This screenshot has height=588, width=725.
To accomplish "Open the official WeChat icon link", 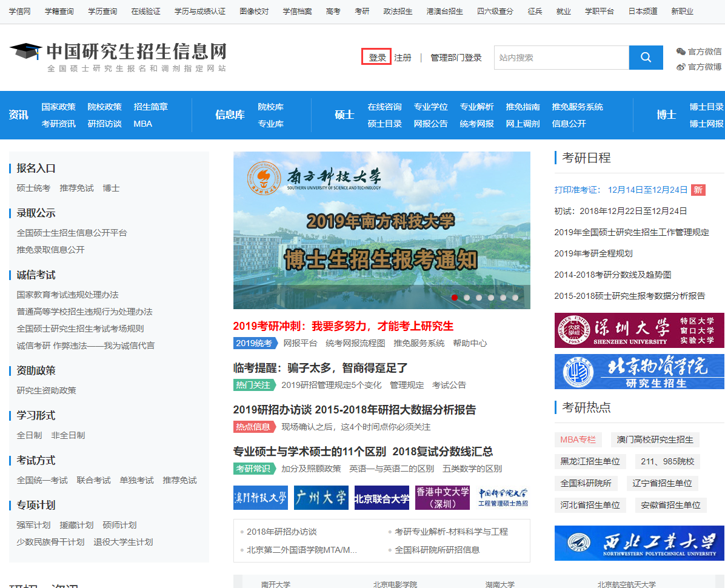I will 681,52.
